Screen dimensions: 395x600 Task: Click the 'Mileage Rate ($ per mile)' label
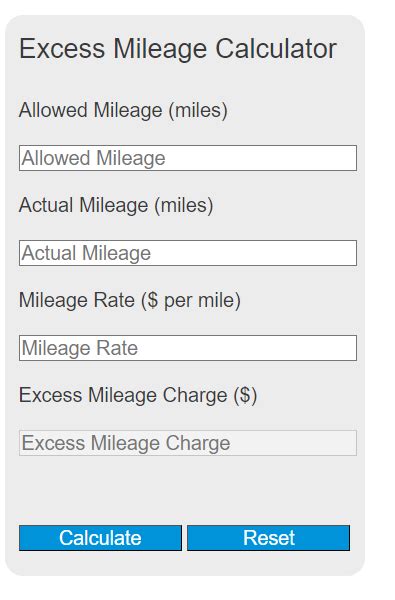[130, 300]
